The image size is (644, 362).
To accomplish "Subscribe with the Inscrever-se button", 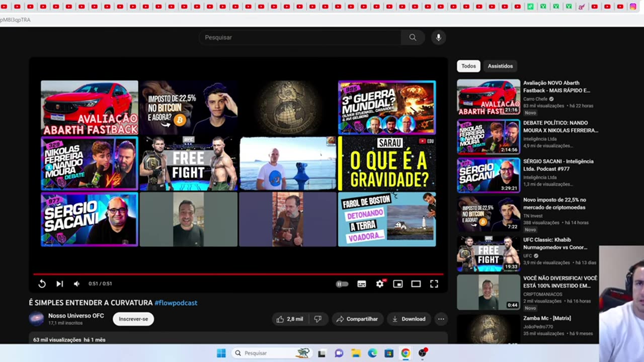I will (133, 319).
